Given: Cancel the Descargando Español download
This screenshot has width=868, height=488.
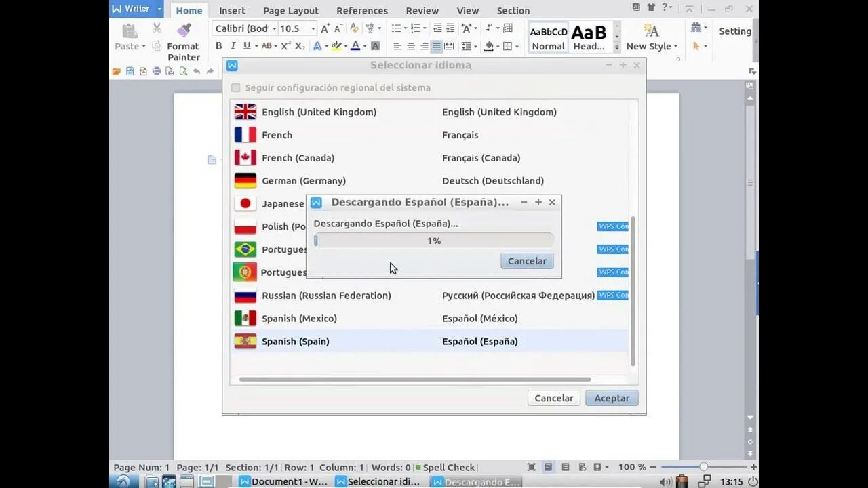Looking at the screenshot, I should tap(527, 261).
